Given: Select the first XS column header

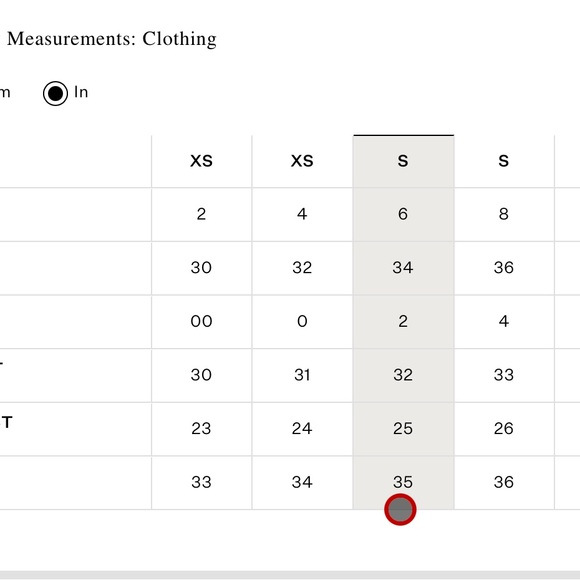Looking at the screenshot, I should tap(202, 161).
